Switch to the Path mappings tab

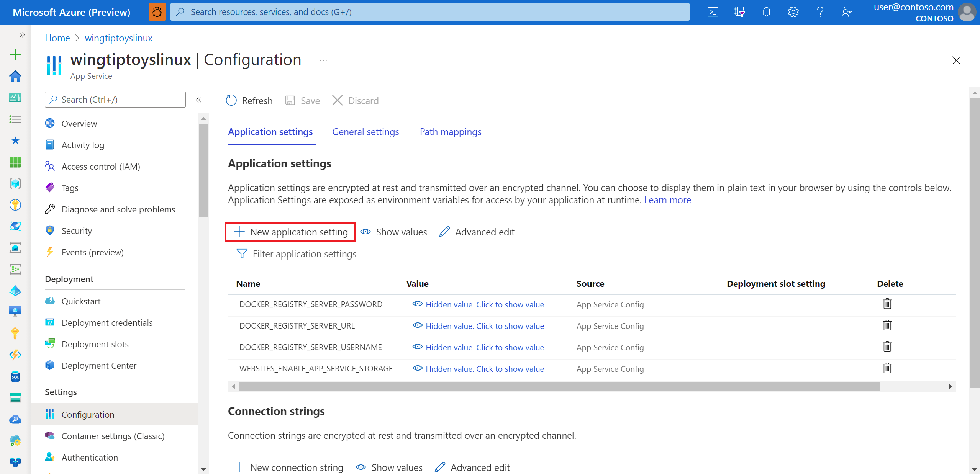point(450,132)
